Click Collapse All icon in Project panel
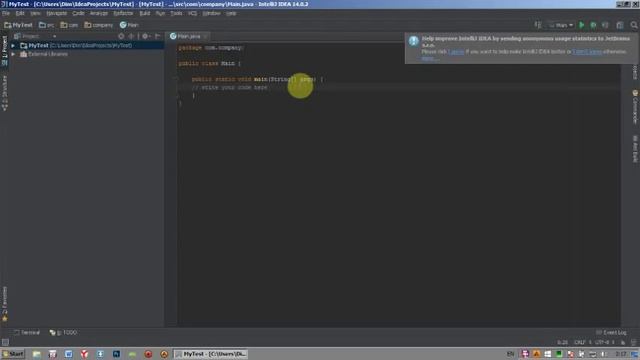 pos(131,36)
